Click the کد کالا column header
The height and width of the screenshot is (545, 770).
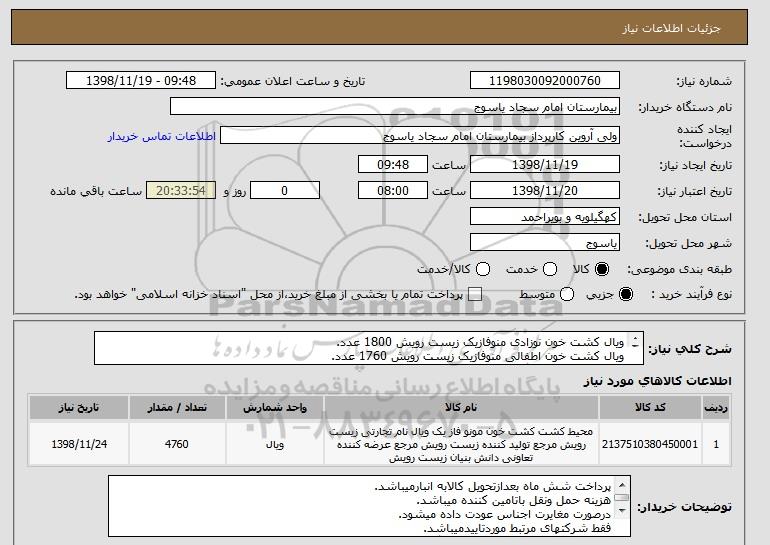pyautogui.click(x=650, y=408)
